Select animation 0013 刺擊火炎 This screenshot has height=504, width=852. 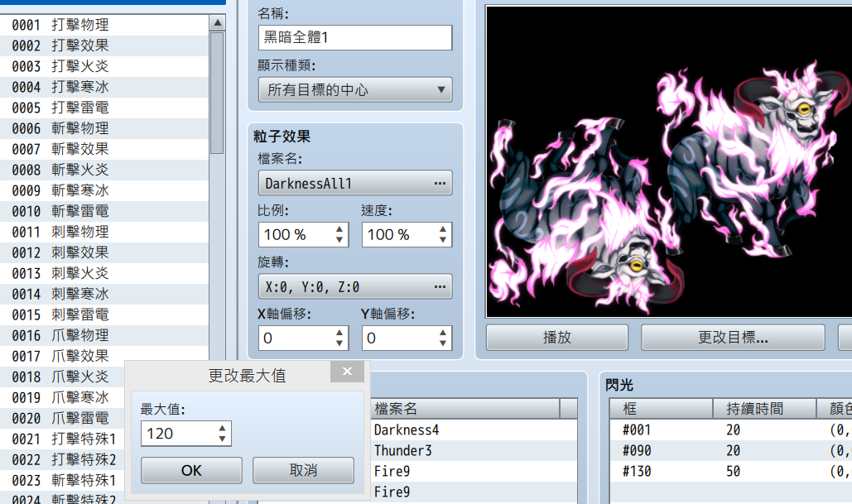104,273
